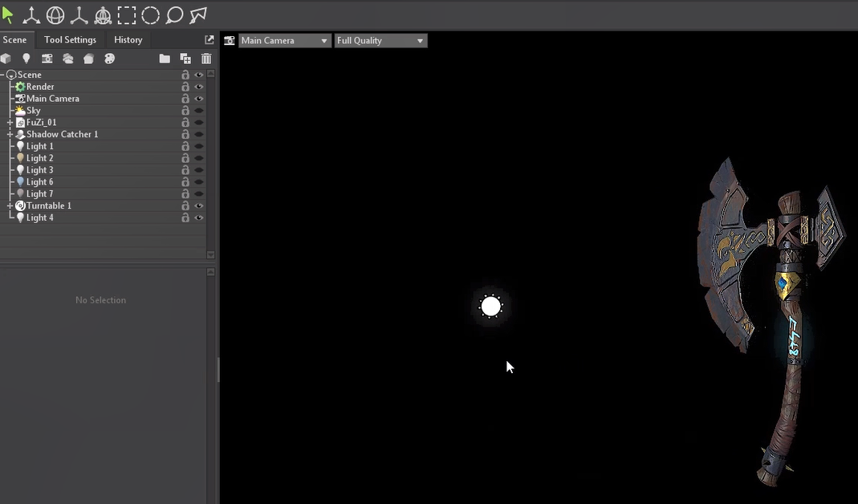The height and width of the screenshot is (504, 858).
Task: Toggle visibility eye for Light 4
Action: [x=199, y=218]
